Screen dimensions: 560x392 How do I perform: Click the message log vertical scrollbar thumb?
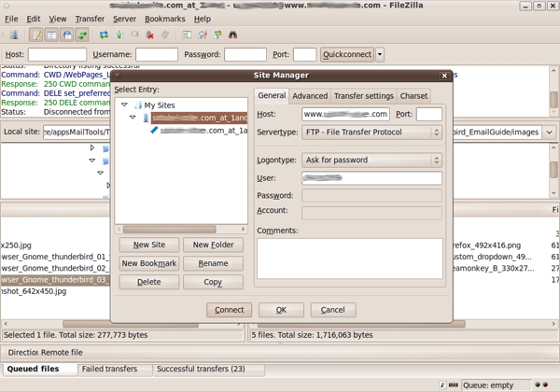point(553,99)
